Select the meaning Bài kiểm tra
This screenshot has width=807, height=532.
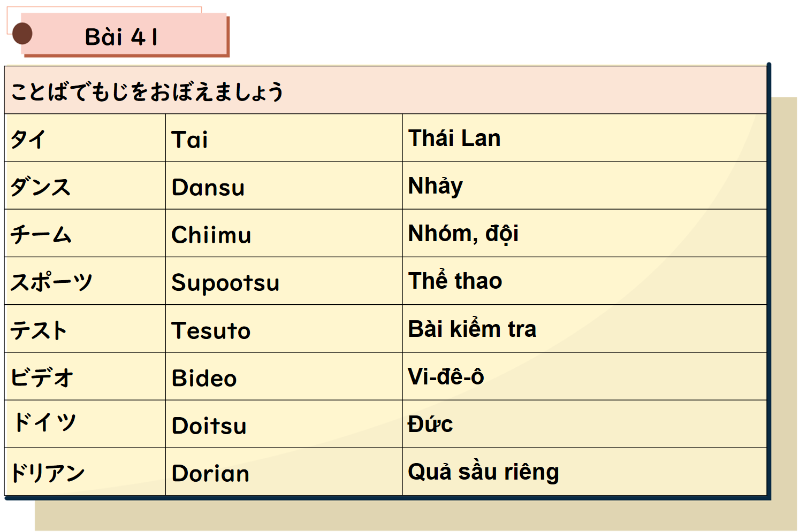[472, 329]
